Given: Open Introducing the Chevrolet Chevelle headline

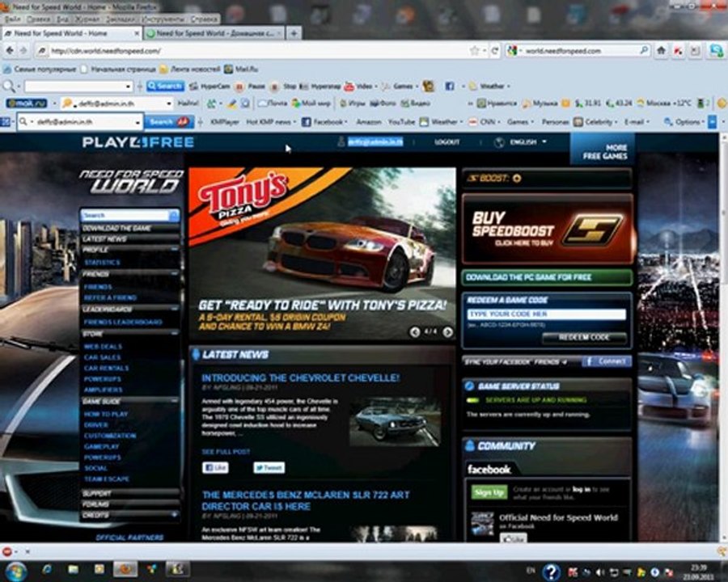Looking at the screenshot, I should pyautogui.click(x=300, y=377).
